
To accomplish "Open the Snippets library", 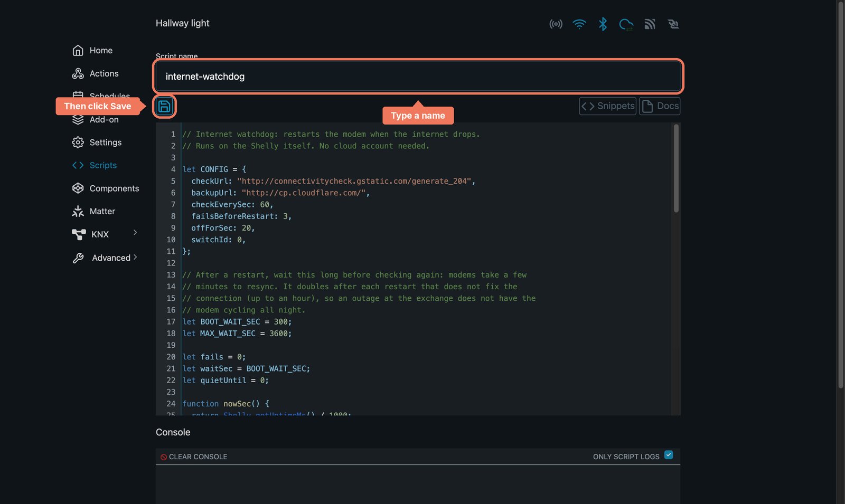I will click(x=607, y=106).
